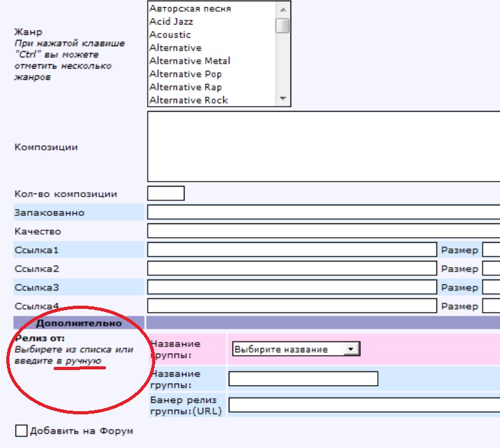Screen dimensions: 500x448
Task: Select 'Авторская песня' in the genre list
Action: point(190,9)
